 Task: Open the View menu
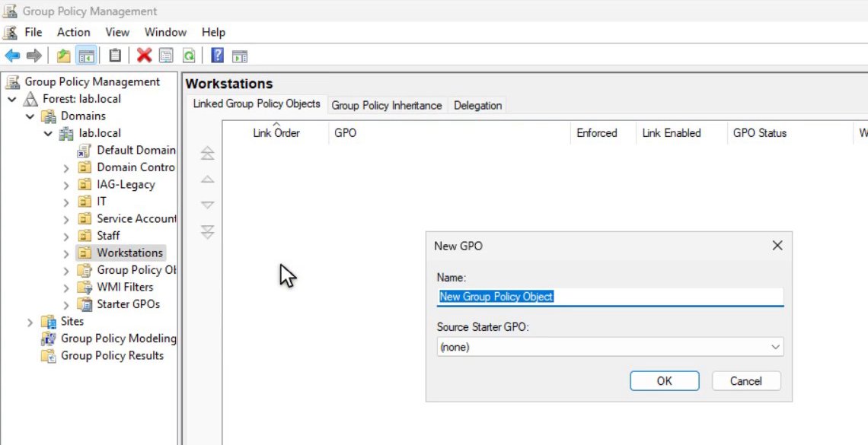point(117,33)
